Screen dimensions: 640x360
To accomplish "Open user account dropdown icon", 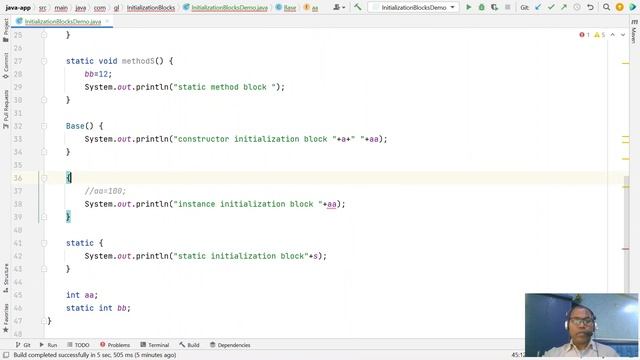I will point(339,7).
